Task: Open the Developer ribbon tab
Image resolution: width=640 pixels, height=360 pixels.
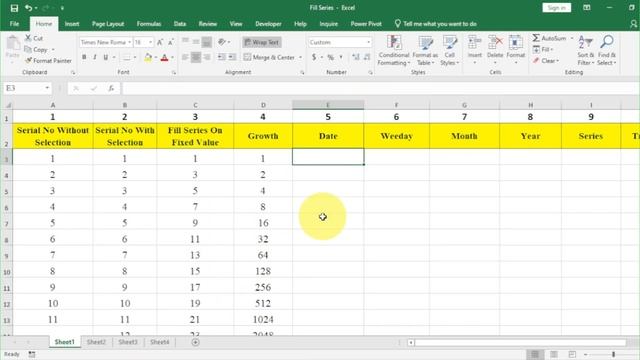Action: coord(268,24)
